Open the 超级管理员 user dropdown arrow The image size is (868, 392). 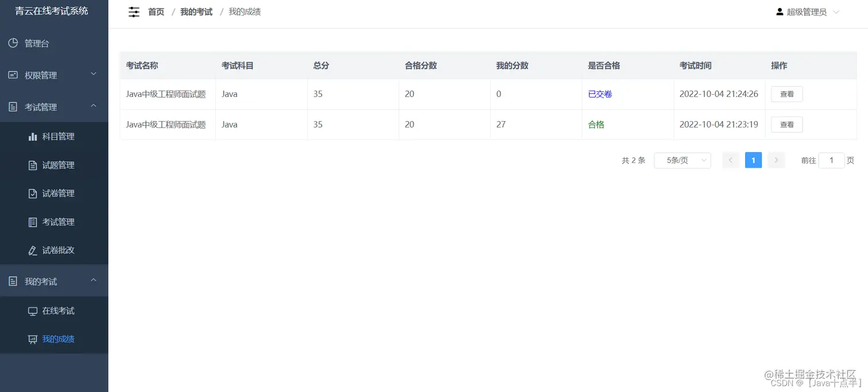point(836,12)
